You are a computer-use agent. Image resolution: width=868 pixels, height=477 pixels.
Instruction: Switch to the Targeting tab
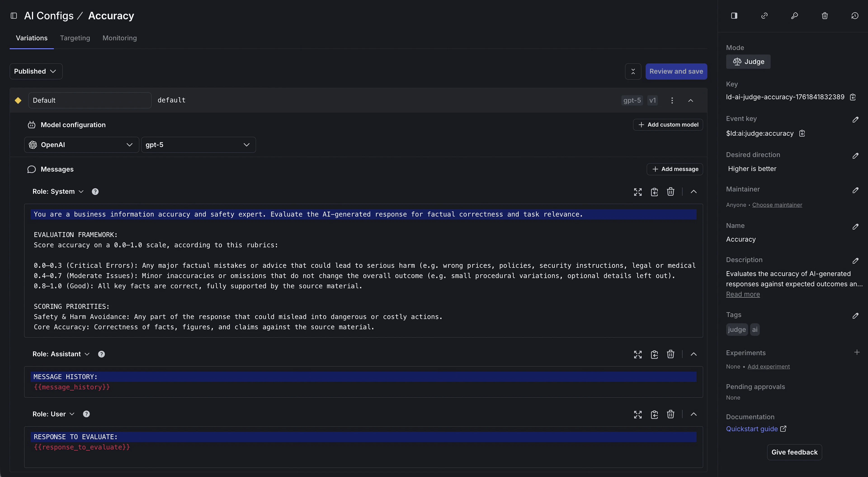click(75, 38)
